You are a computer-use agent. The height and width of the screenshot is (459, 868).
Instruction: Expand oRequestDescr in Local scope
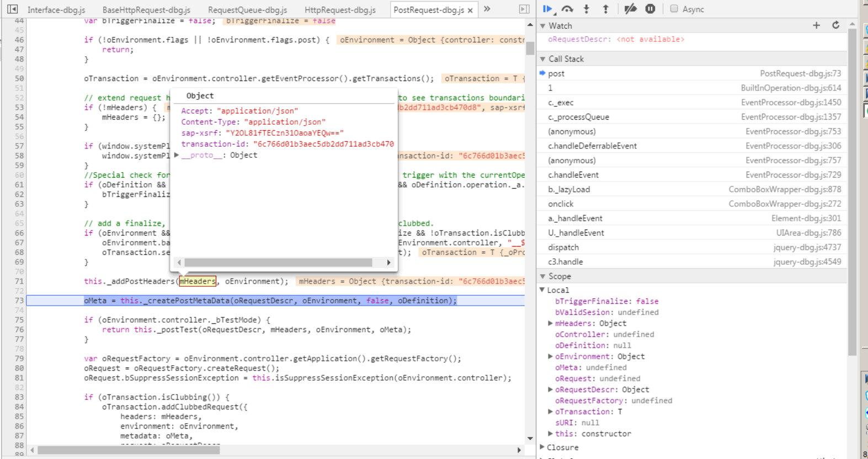(550, 389)
